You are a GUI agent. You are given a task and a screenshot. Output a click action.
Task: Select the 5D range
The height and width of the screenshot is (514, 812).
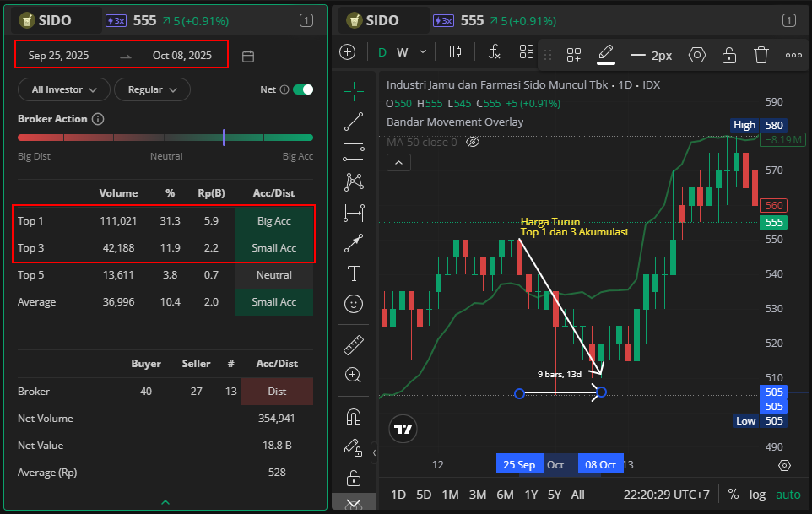tap(424, 495)
